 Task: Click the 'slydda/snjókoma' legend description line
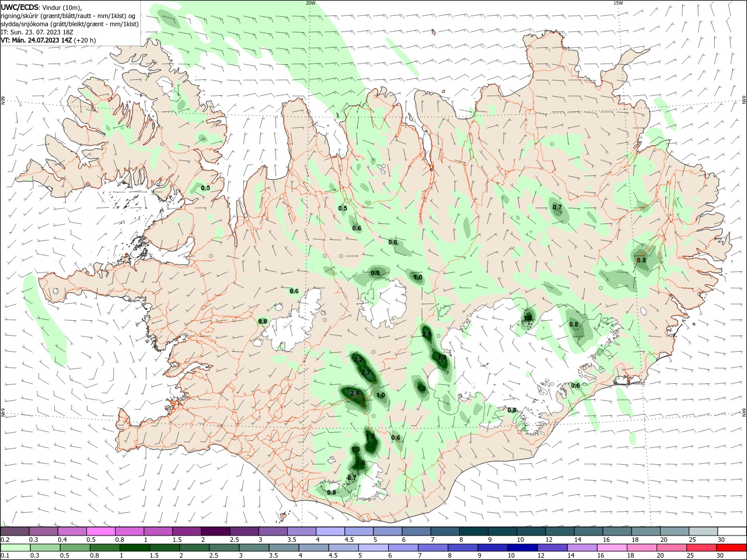[70, 24]
